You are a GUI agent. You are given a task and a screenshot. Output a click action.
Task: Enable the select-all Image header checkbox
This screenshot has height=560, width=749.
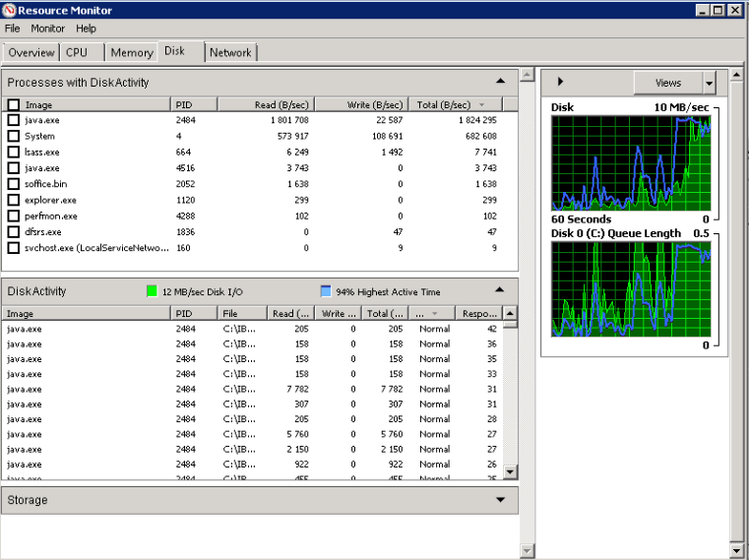14,104
